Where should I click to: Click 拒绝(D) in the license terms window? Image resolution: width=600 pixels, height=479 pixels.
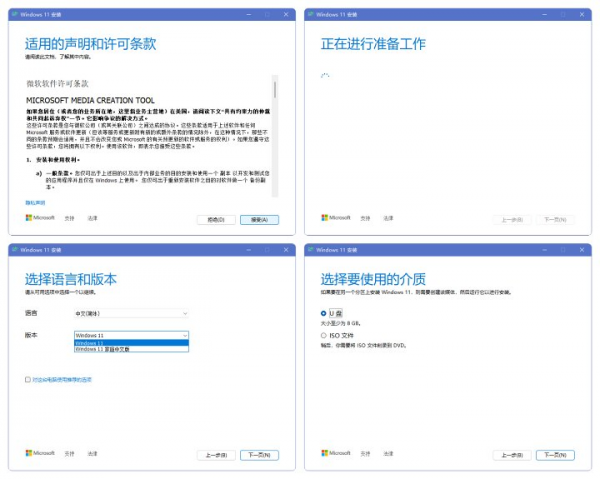click(x=216, y=220)
